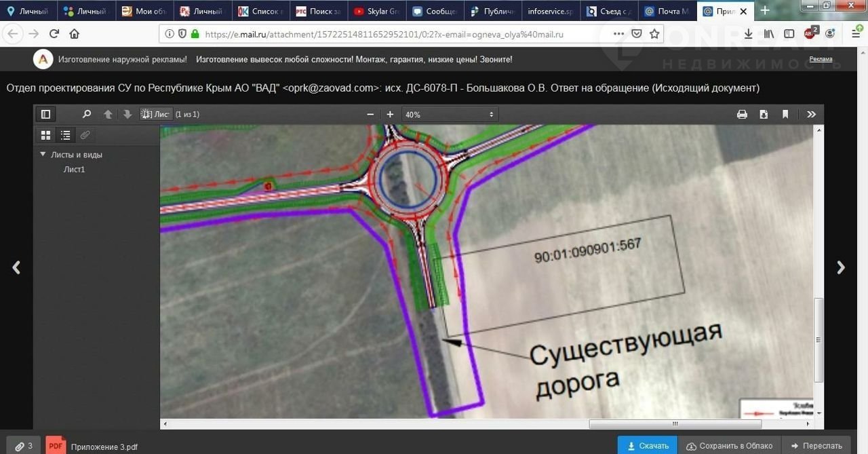Screen dimensions: 868x454
Task: Show document outline view in sidebar
Action: tap(66, 135)
